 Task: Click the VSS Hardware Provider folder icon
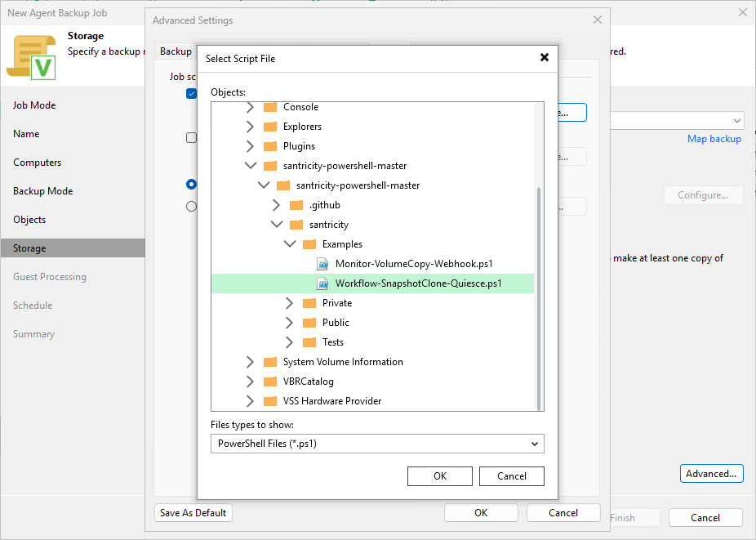pos(270,401)
